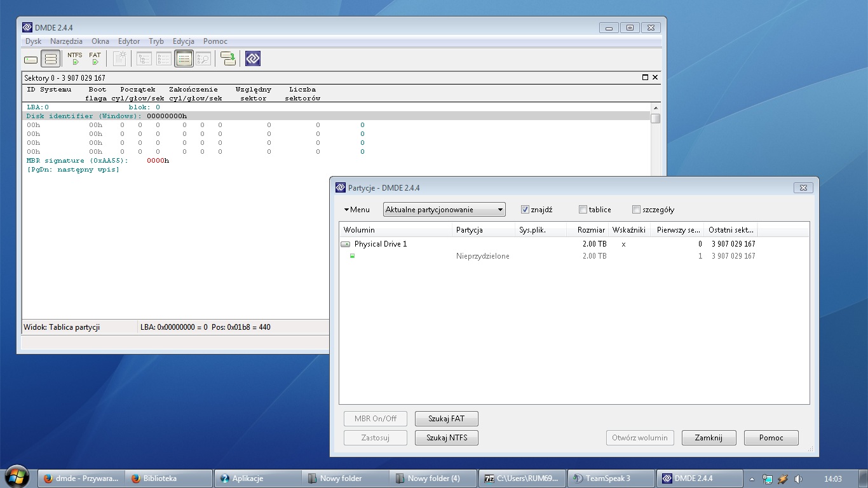Image resolution: width=868 pixels, height=488 pixels.
Task: Open the Windows Start menu orb
Action: point(17,477)
